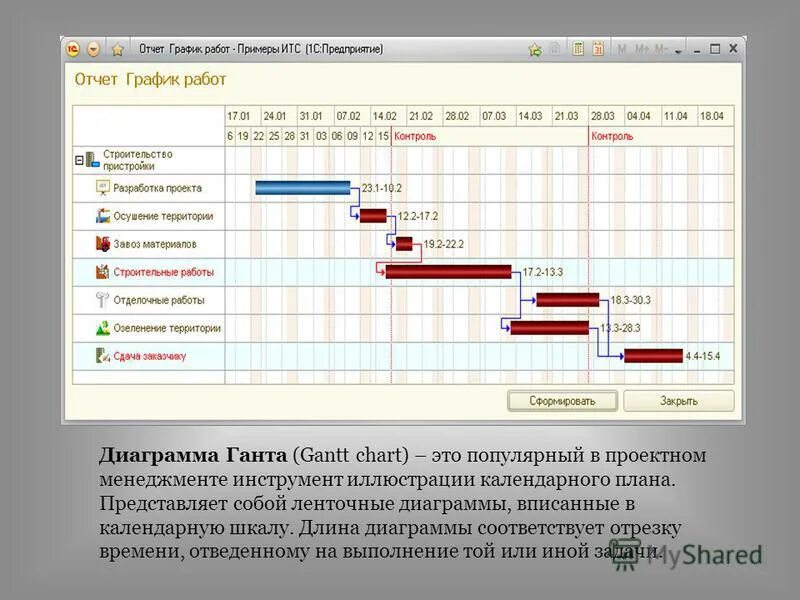Select the 'Разработка проекта' task icon
Screen dimensions: 800x600
pos(101,188)
